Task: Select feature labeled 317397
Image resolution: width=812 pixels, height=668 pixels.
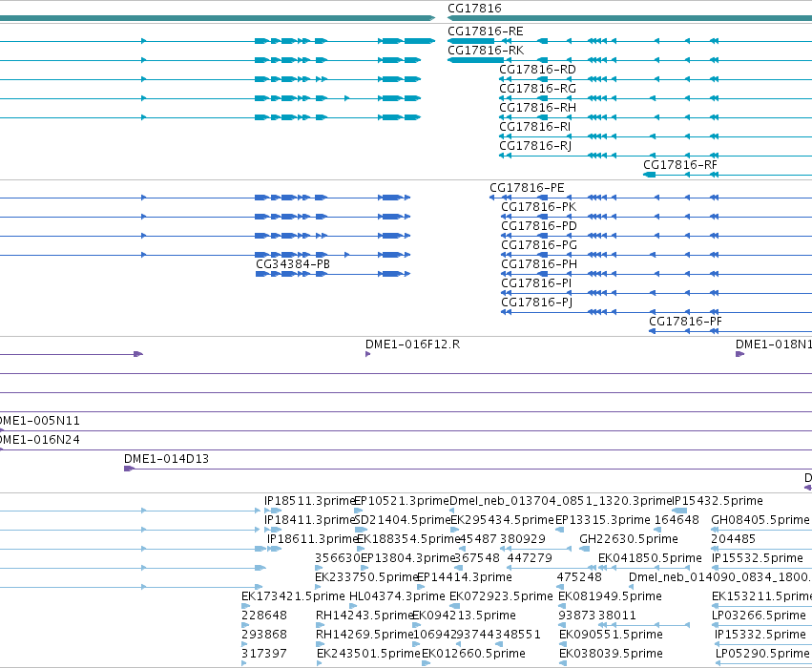Action: 264,655
